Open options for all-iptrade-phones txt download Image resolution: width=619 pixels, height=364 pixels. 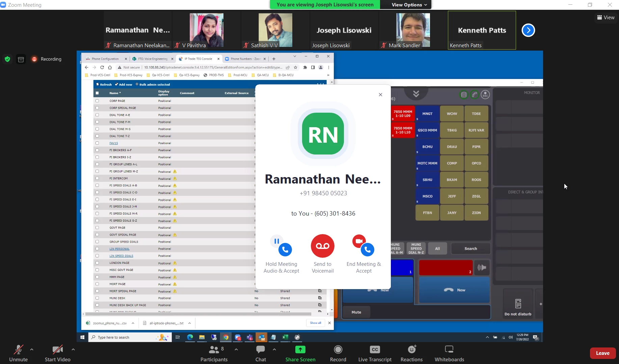(x=190, y=323)
